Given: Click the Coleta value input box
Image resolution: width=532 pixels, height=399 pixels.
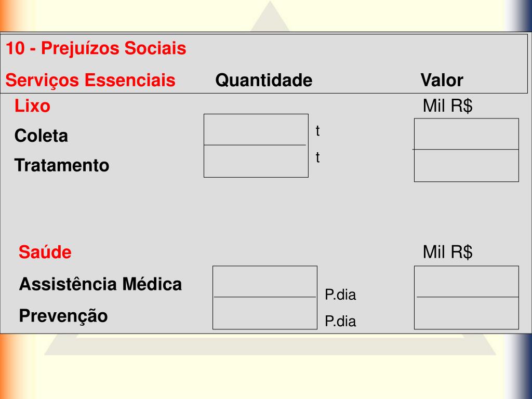Looking at the screenshot, I should (x=466, y=134).
